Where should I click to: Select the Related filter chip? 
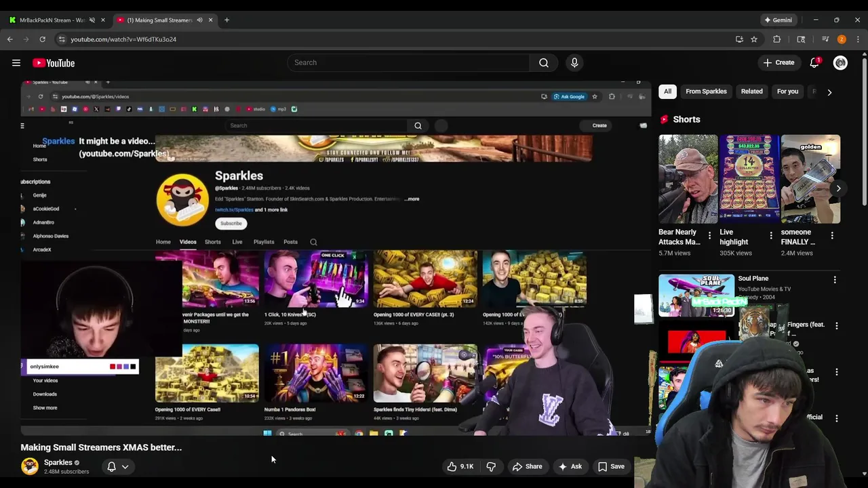point(751,91)
